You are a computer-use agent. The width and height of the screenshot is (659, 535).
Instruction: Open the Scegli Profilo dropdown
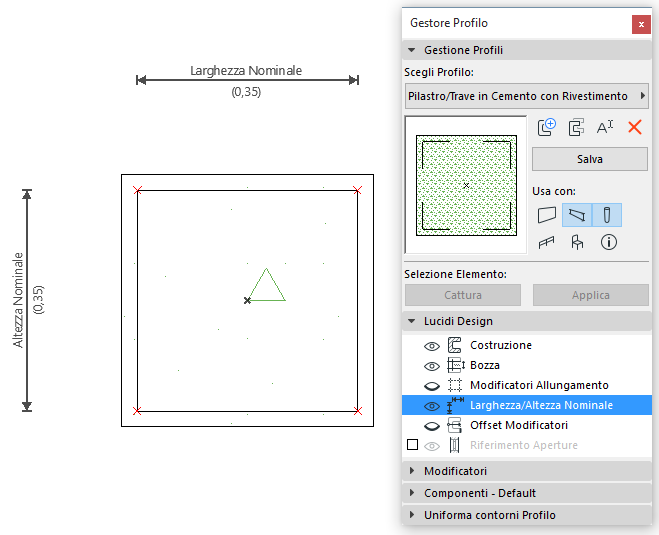(x=527, y=96)
